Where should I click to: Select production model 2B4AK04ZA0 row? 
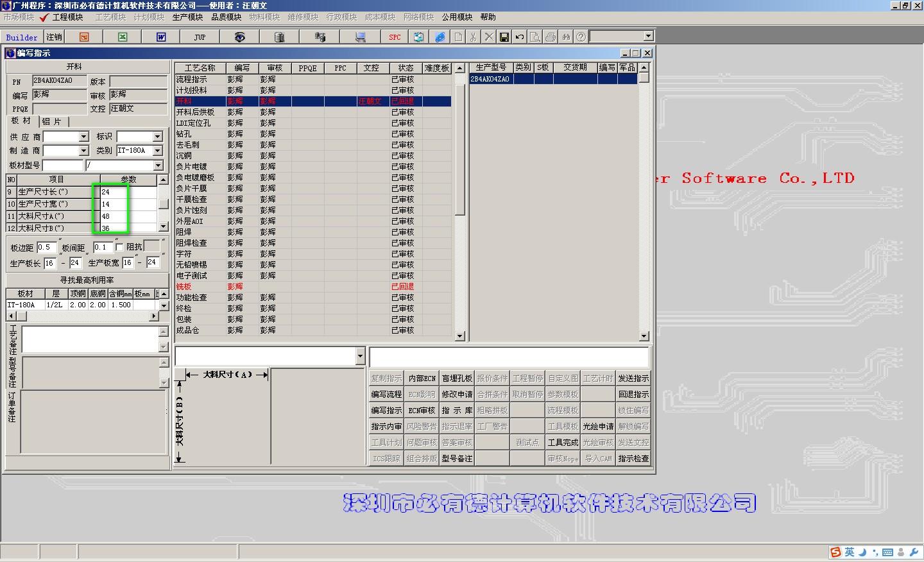click(553, 79)
